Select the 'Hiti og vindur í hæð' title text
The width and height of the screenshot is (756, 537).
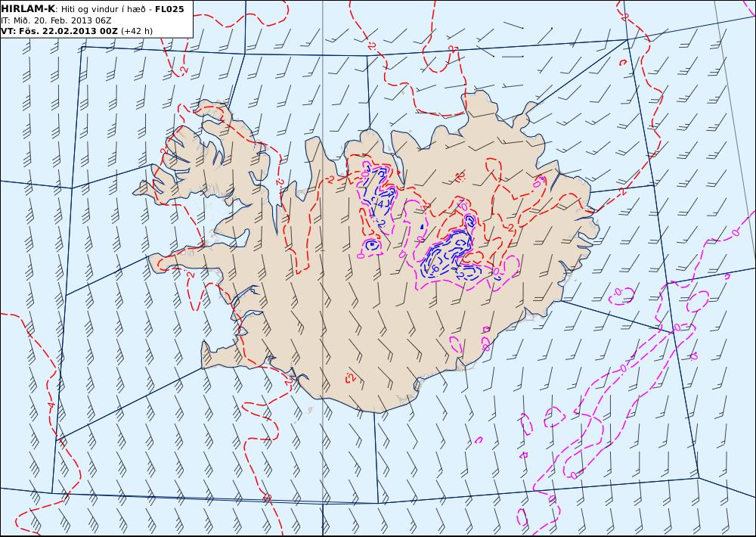point(103,9)
